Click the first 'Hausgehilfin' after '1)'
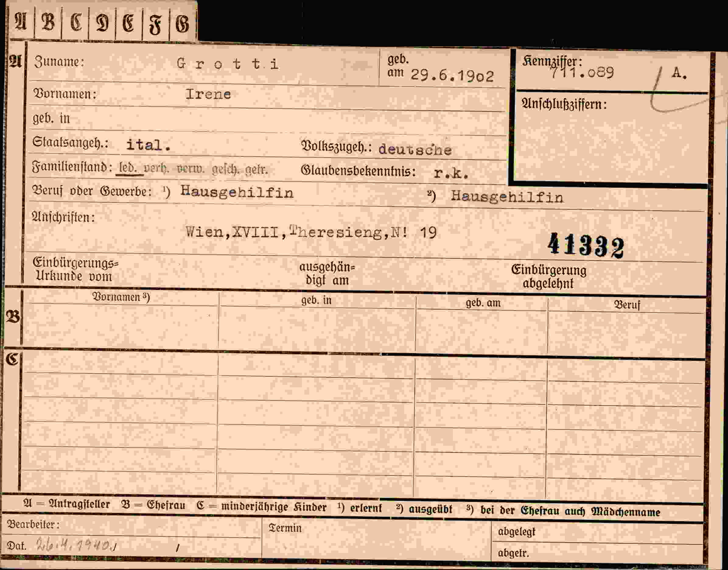Image resolution: width=728 pixels, height=570 pixels. click(237, 192)
